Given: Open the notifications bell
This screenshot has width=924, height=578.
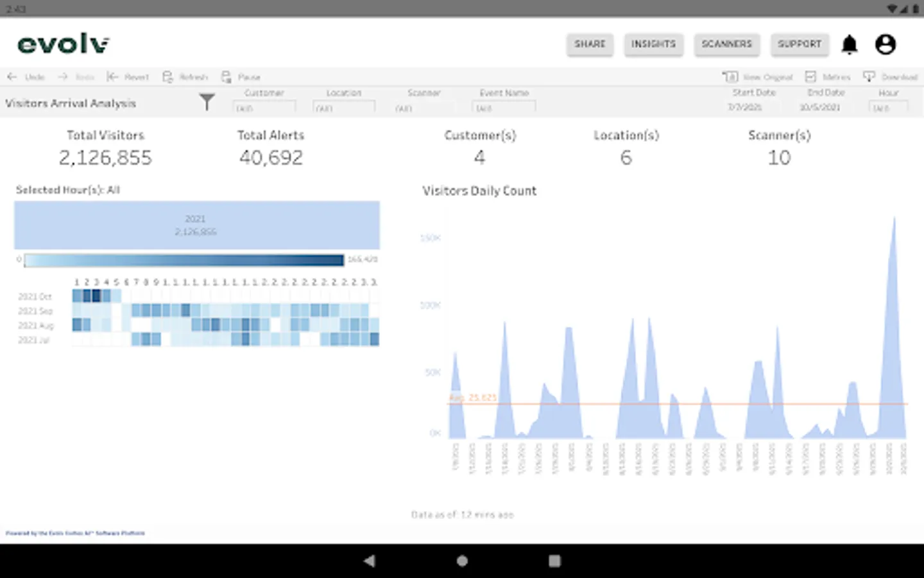Looking at the screenshot, I should pos(849,44).
